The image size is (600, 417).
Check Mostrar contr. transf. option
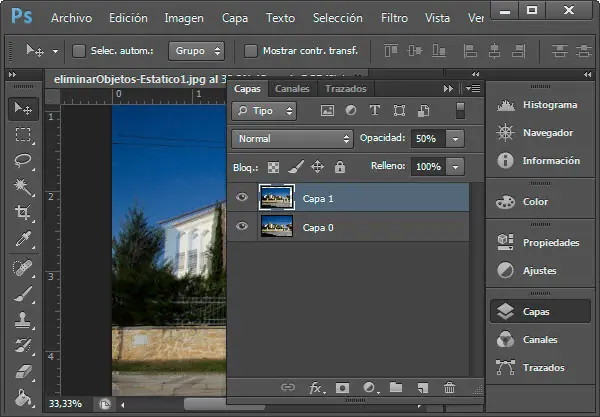pyautogui.click(x=251, y=50)
